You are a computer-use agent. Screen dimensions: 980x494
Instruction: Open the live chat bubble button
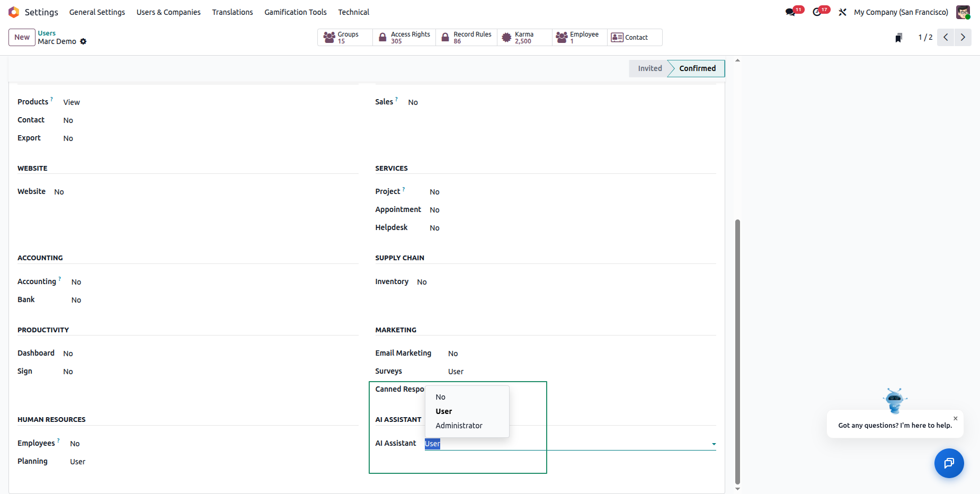coord(949,463)
